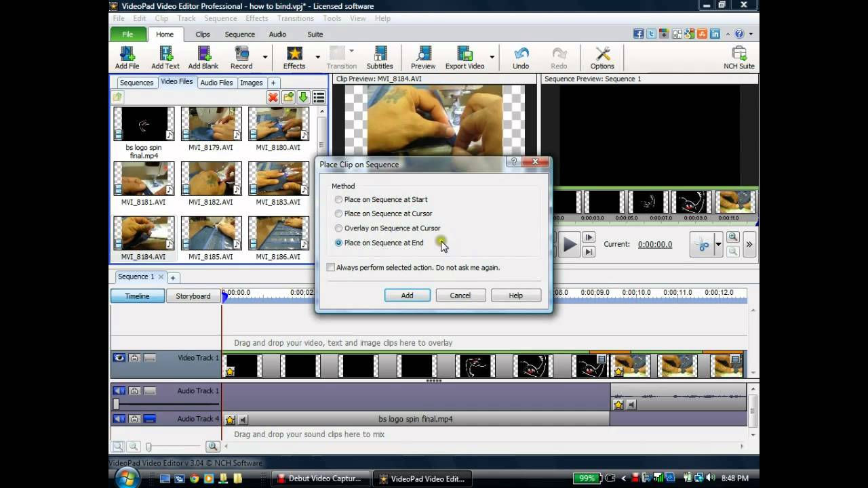Add a new sequence with plus tab
The width and height of the screenshot is (868, 488).
173,277
